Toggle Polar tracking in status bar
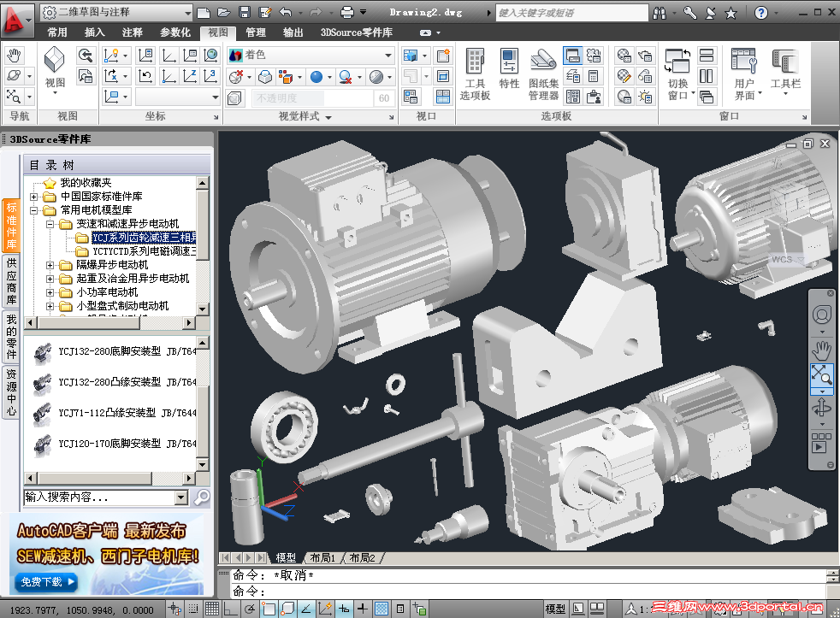 click(x=250, y=609)
